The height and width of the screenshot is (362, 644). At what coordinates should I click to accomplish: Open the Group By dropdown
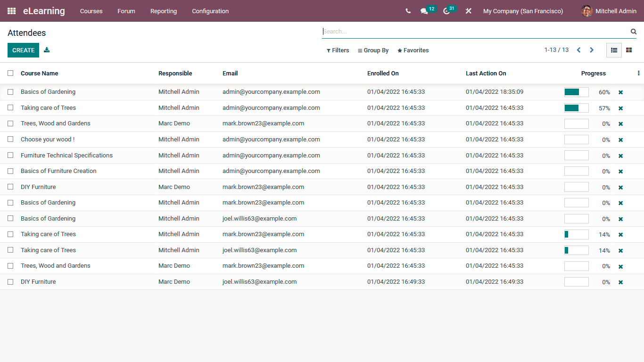[x=373, y=50]
